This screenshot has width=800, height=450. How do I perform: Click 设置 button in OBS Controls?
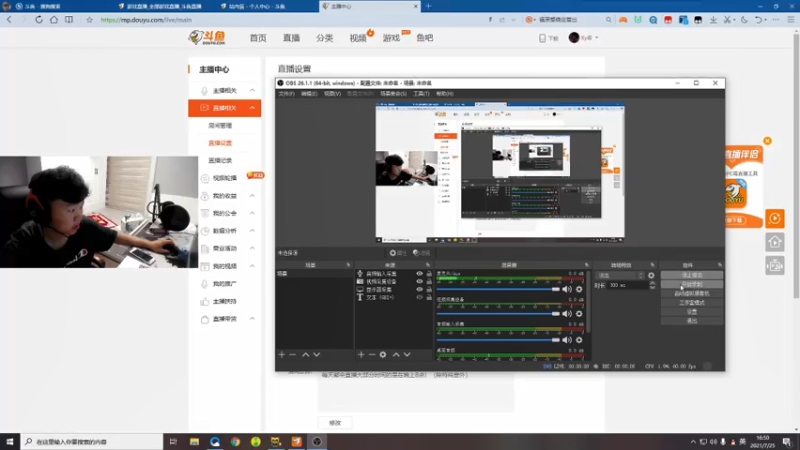tap(692, 312)
